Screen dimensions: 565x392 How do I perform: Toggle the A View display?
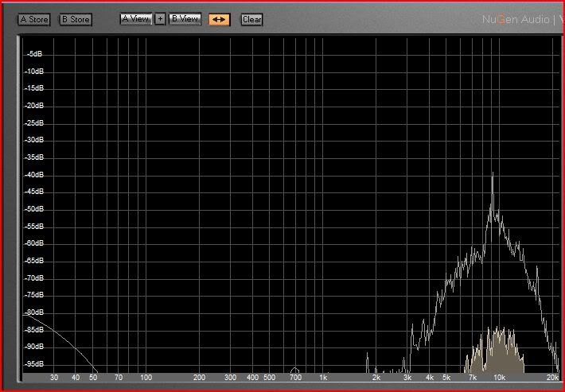coord(135,19)
